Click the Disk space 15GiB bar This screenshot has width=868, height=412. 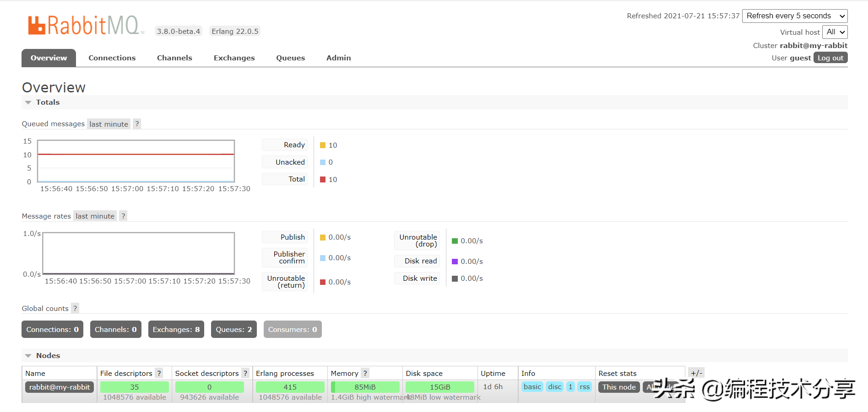coord(439,387)
